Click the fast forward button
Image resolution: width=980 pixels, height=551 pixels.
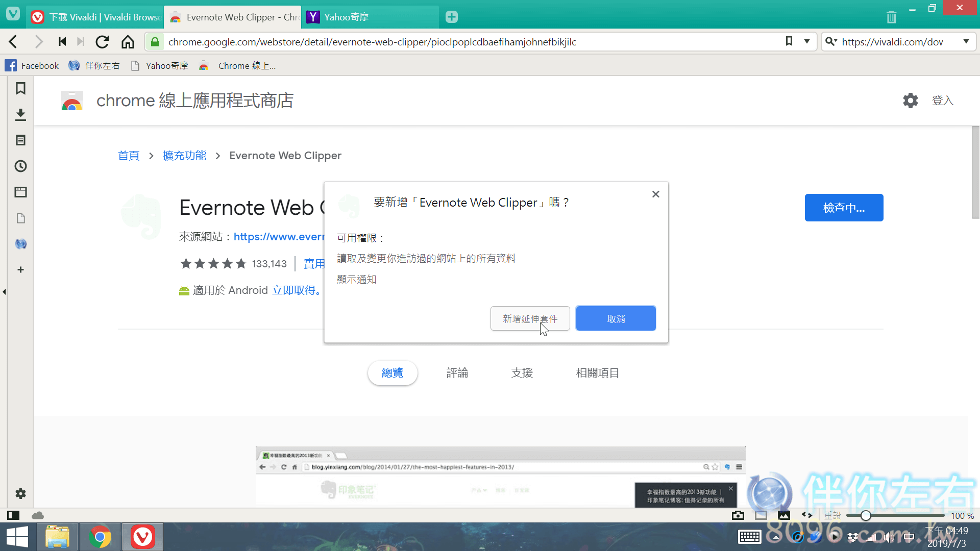point(81,42)
